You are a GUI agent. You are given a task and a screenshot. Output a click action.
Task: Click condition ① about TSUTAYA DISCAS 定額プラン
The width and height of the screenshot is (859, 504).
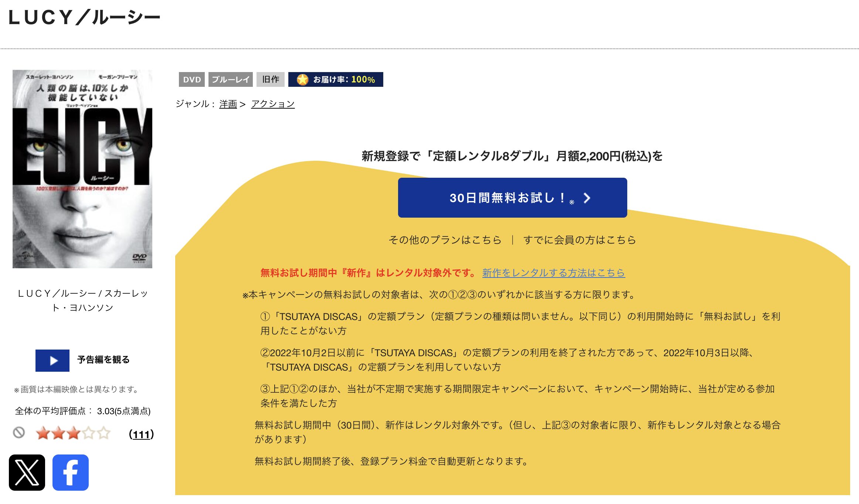(520, 323)
